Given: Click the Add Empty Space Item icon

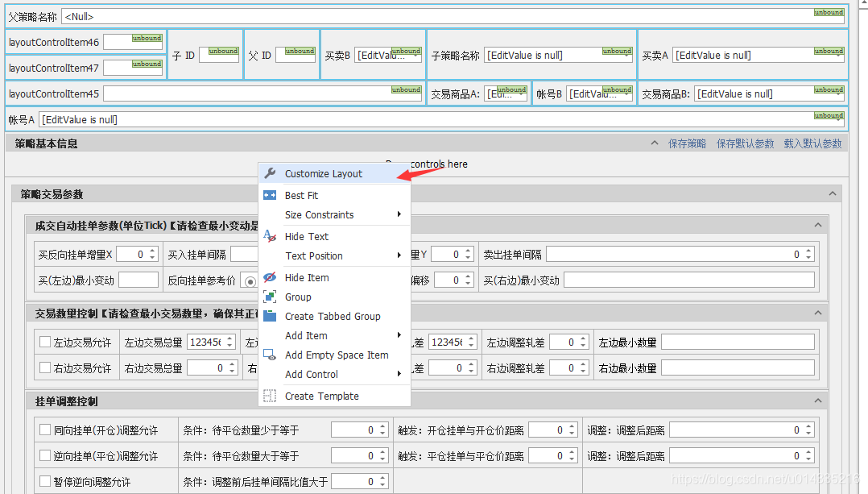Looking at the screenshot, I should [270, 355].
